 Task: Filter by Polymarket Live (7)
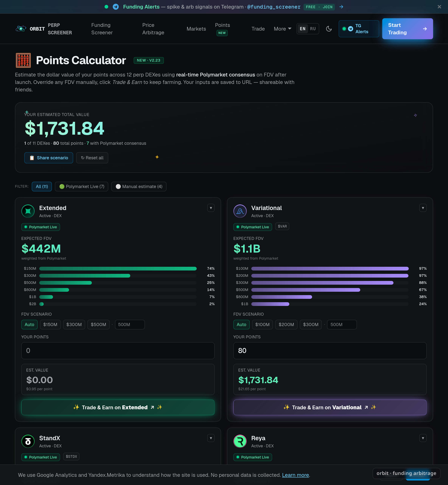(x=82, y=186)
